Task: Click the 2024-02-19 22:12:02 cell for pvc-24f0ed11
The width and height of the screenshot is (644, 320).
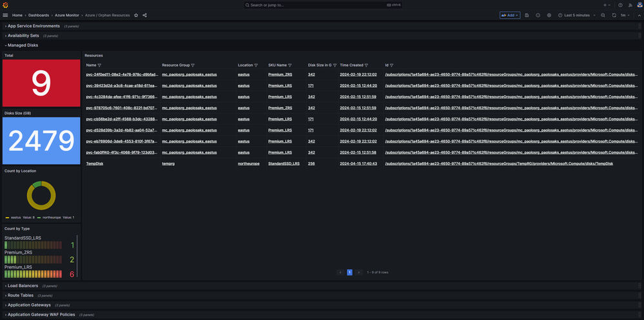Action: (358, 75)
